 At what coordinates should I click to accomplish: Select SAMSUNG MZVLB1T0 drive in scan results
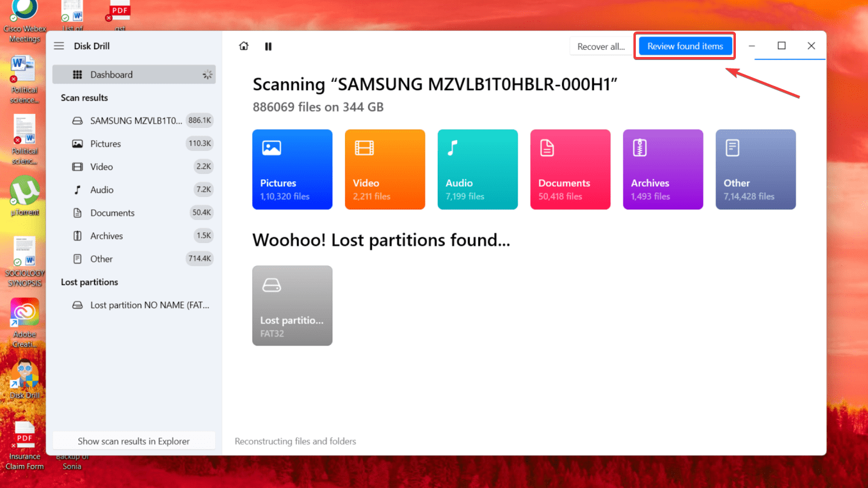(134, 121)
